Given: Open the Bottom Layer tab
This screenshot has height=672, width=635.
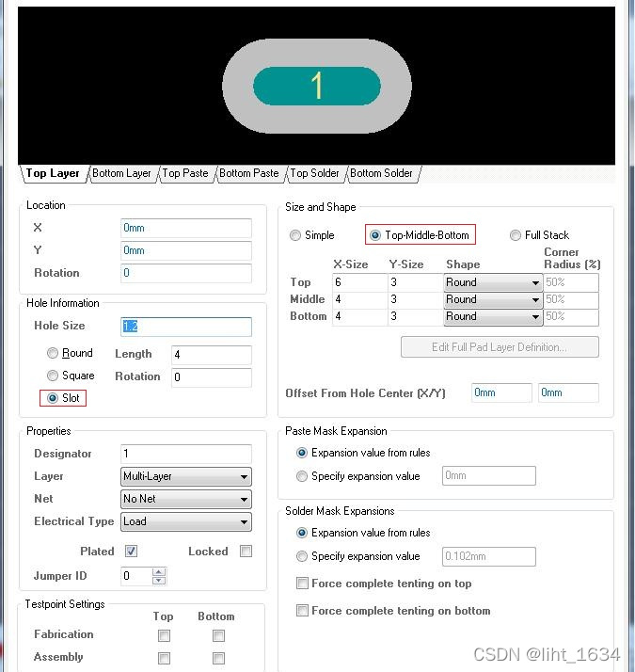Looking at the screenshot, I should click(121, 173).
